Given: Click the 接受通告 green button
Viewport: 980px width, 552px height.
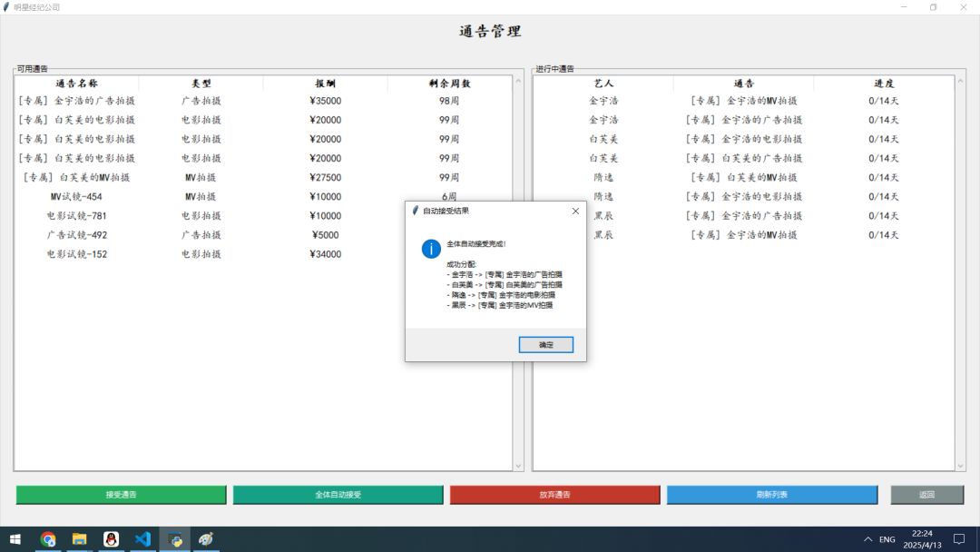Looking at the screenshot, I should pyautogui.click(x=122, y=495).
